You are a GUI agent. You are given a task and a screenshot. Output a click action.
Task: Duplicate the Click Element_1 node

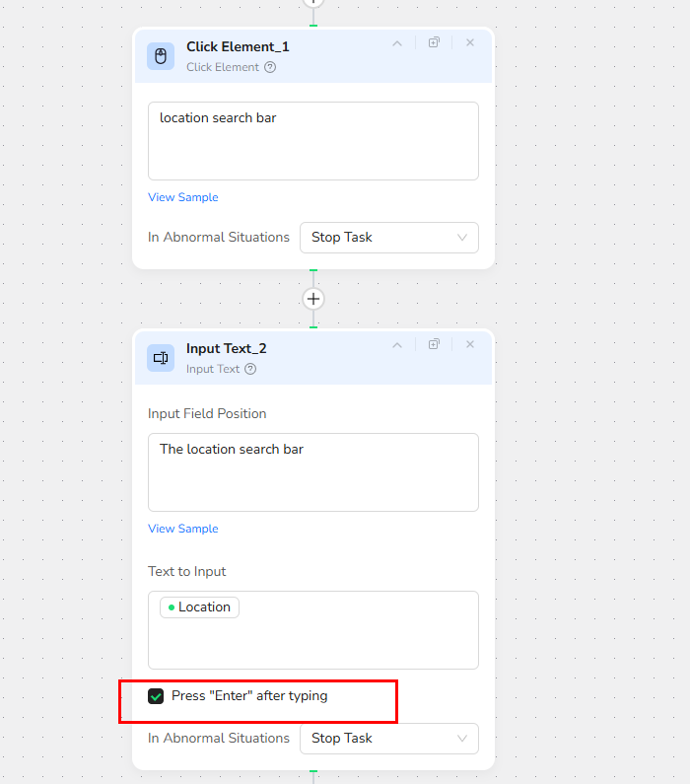point(434,42)
